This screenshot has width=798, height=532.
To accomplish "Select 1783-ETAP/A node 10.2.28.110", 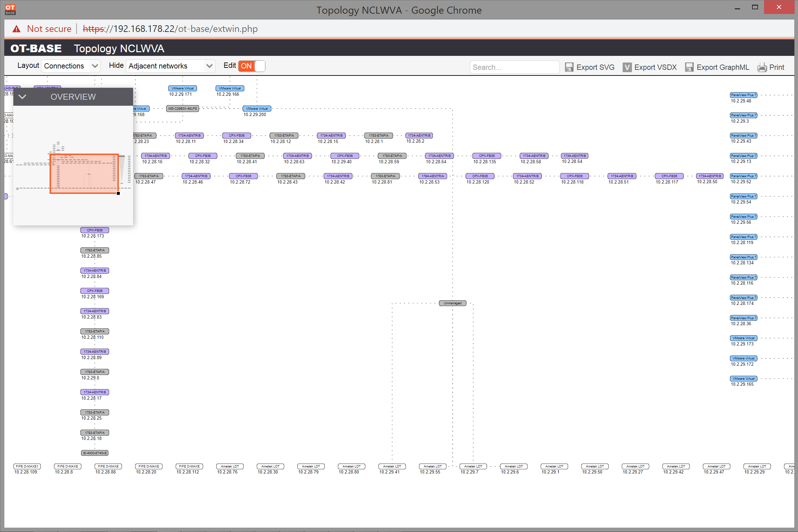I will tap(95, 331).
